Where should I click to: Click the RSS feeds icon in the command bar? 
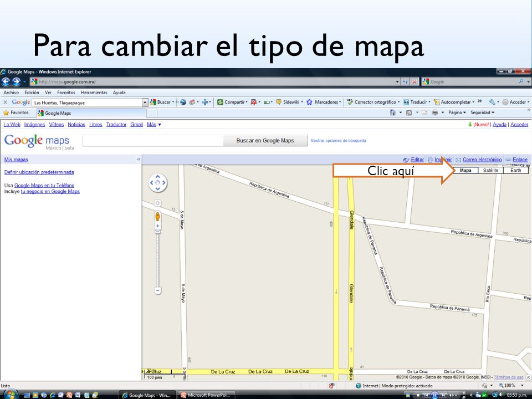tap(409, 112)
